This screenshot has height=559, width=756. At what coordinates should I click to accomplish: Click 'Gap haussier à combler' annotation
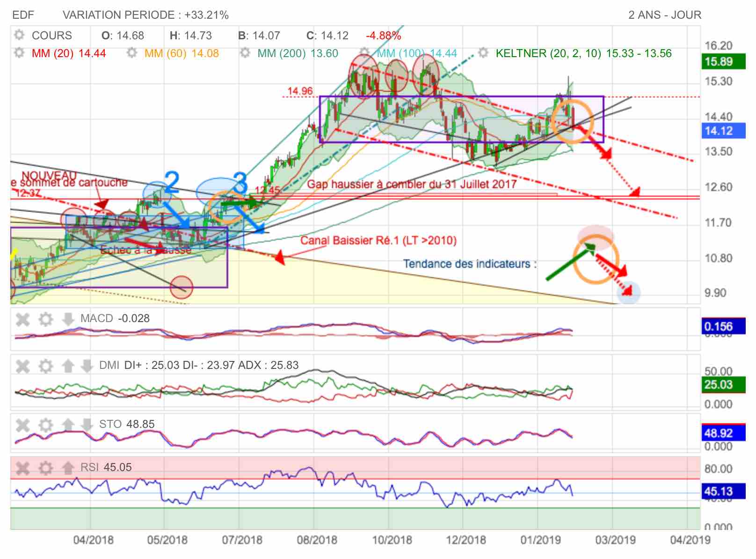click(412, 184)
